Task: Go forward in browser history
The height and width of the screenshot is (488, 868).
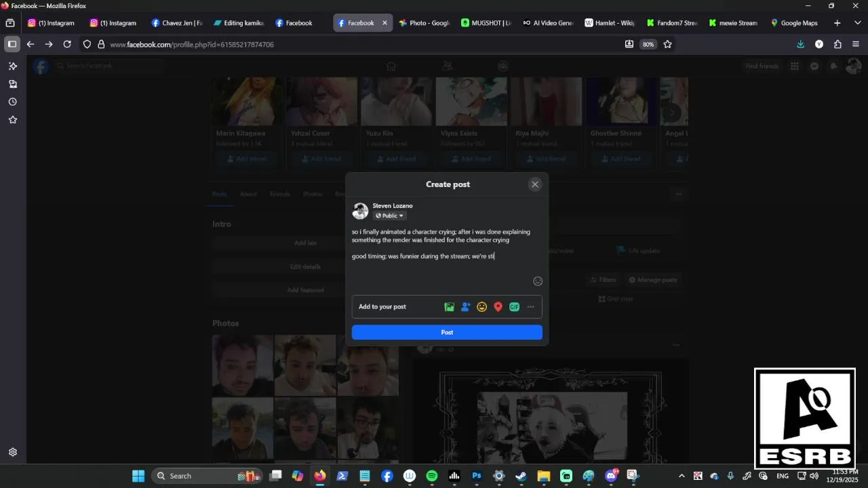Action: pyautogui.click(x=49, y=44)
